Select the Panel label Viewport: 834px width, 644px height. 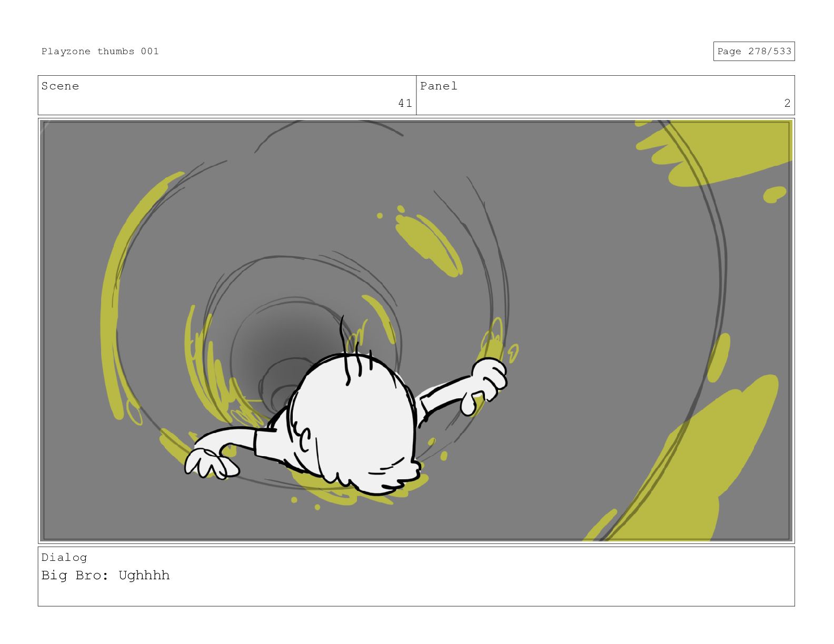pyautogui.click(x=439, y=86)
